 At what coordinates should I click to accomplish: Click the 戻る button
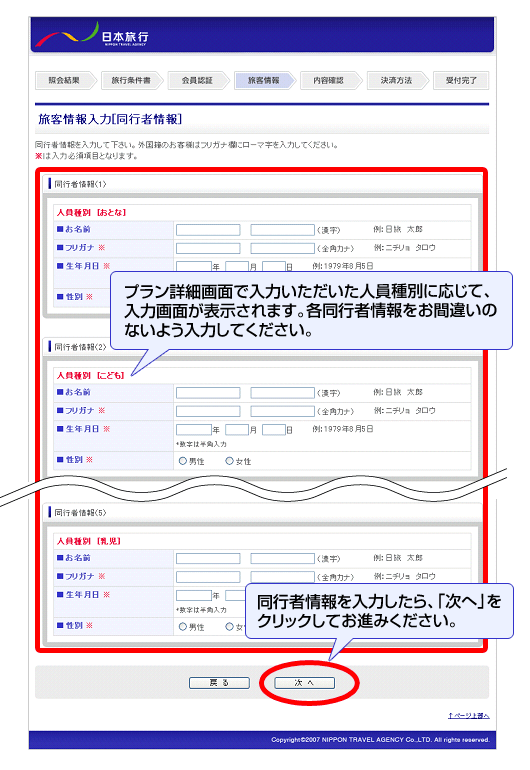point(219,683)
